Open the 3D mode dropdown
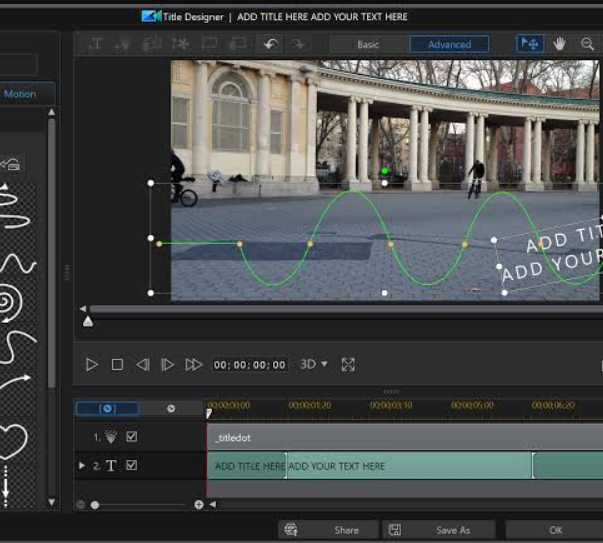The image size is (603, 543). pyautogui.click(x=314, y=364)
